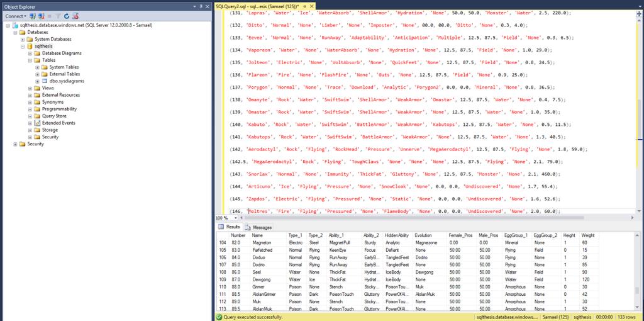Select the 'AlolanGrimer' name cell

pyautogui.click(x=268, y=295)
